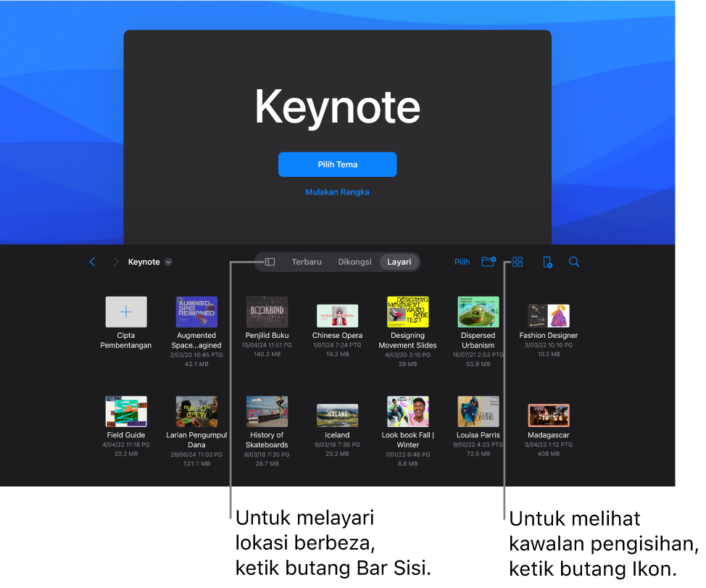Click the forward navigation chevron
The height and width of the screenshot is (588, 706).
point(116,262)
